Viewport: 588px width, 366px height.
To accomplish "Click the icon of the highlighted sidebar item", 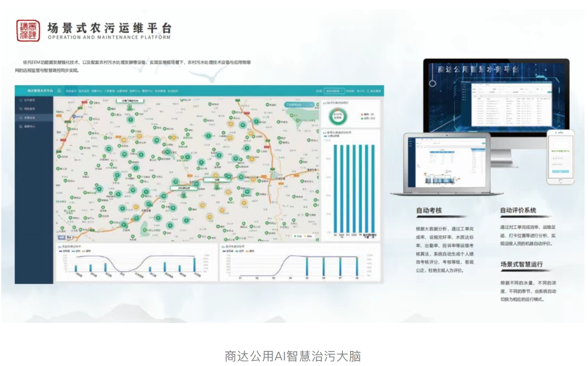I will [21, 117].
